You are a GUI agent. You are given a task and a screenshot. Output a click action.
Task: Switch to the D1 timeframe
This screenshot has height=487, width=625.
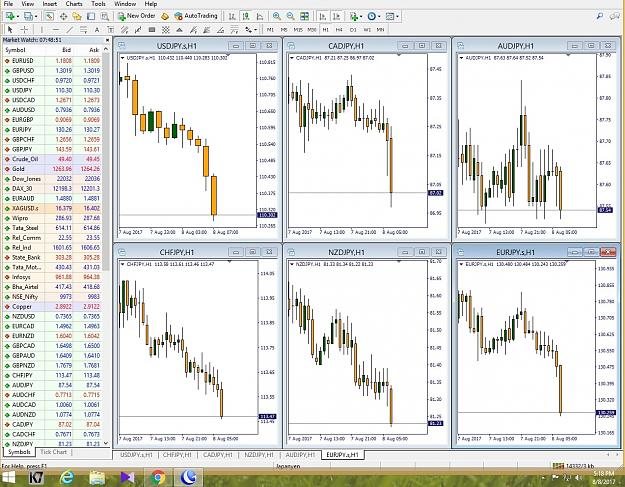coord(353,29)
